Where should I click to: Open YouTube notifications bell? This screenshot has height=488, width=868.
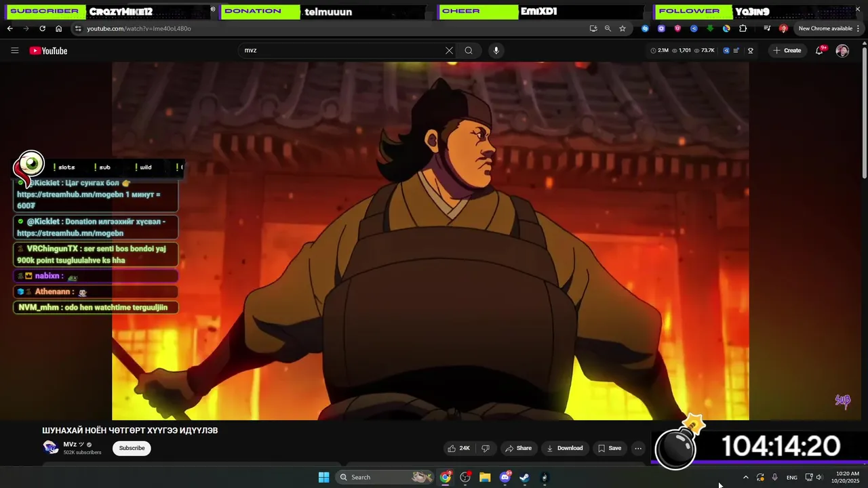(819, 50)
